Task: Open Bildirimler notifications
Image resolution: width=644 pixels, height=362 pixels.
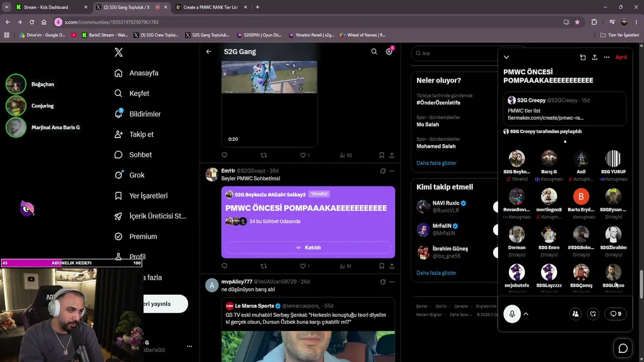Action: (137, 114)
